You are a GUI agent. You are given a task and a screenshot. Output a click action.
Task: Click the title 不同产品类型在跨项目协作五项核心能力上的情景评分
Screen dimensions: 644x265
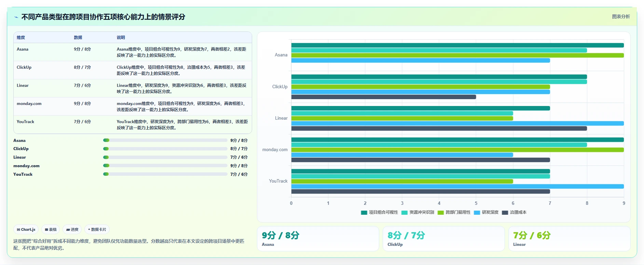[x=103, y=17]
